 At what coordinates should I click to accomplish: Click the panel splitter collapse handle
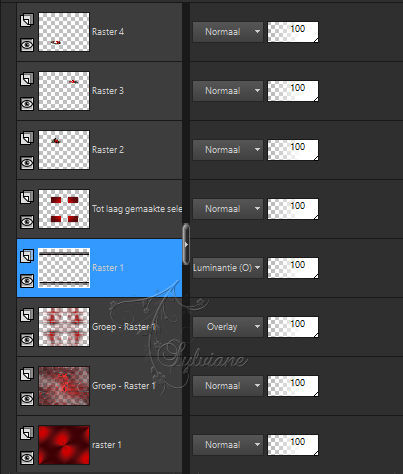(x=186, y=244)
